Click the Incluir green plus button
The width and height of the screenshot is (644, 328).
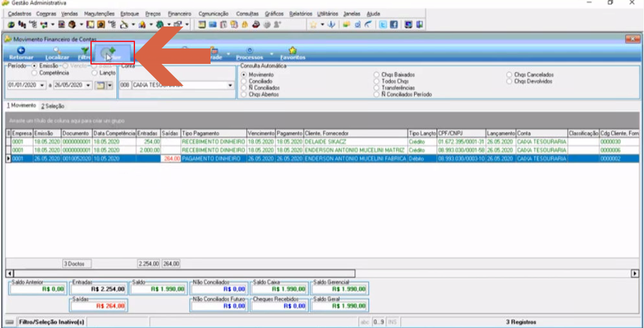click(x=112, y=54)
